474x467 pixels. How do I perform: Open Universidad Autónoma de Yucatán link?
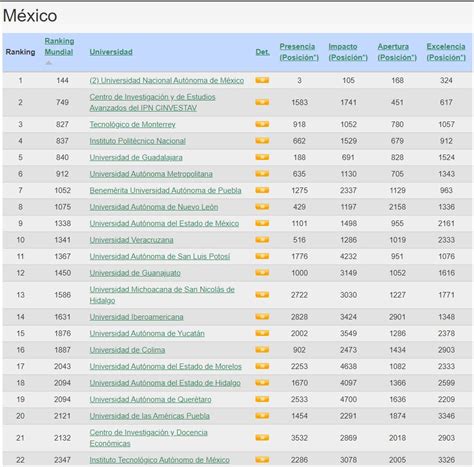tap(147, 333)
